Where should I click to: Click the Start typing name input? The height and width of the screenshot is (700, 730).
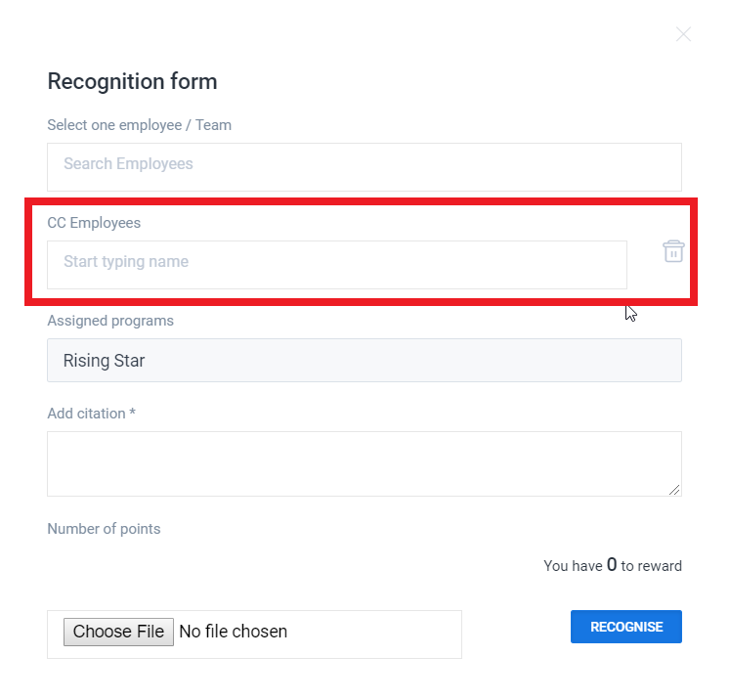point(336,263)
